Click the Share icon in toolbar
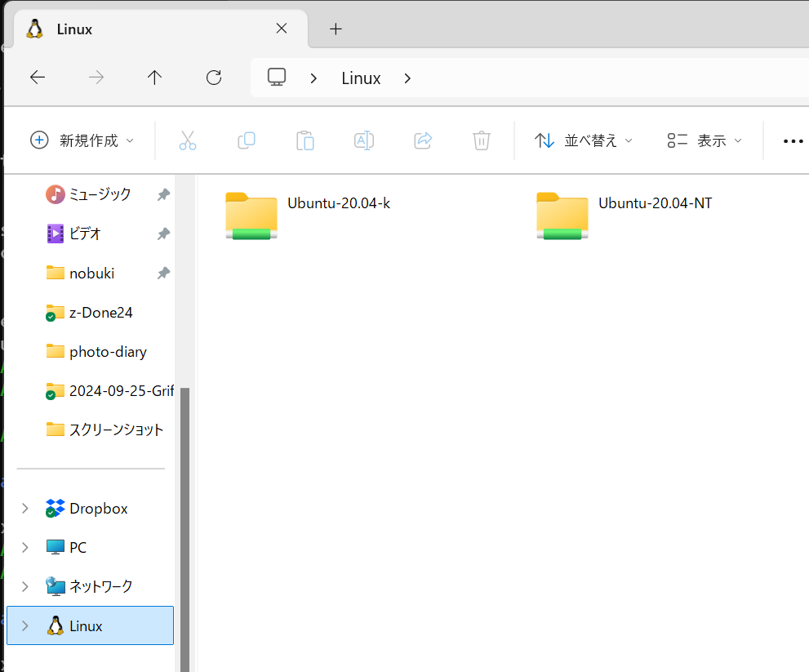This screenshot has height=672, width=809. click(x=423, y=140)
